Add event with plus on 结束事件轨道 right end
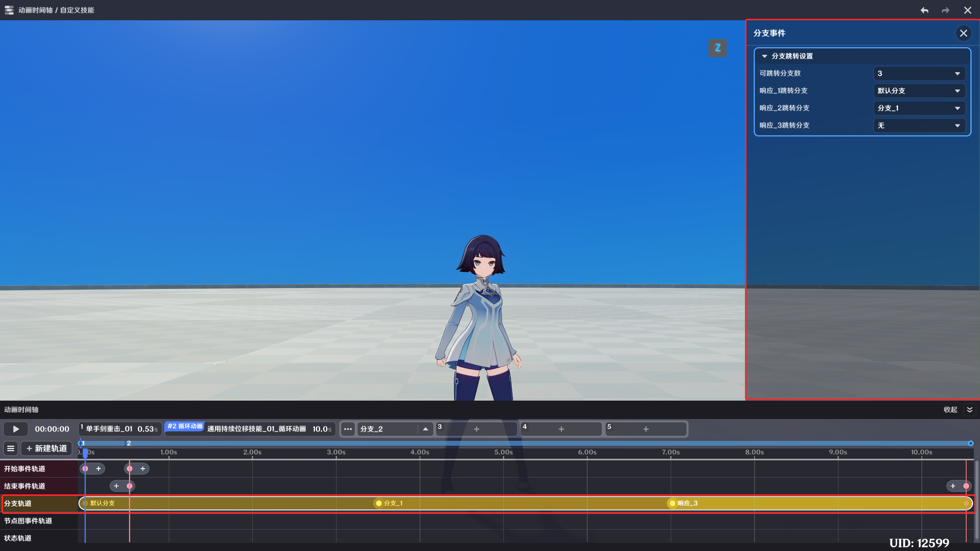 tap(953, 486)
